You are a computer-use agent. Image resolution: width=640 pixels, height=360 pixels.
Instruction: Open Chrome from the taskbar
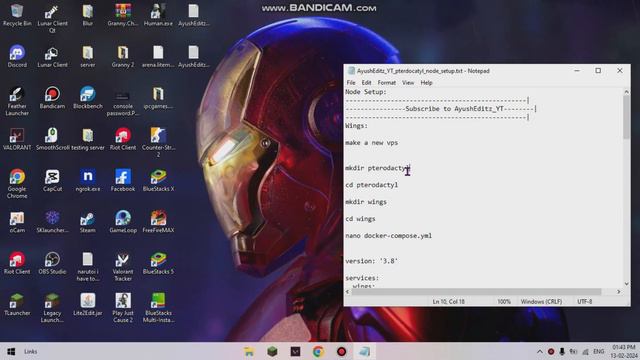(x=318, y=351)
